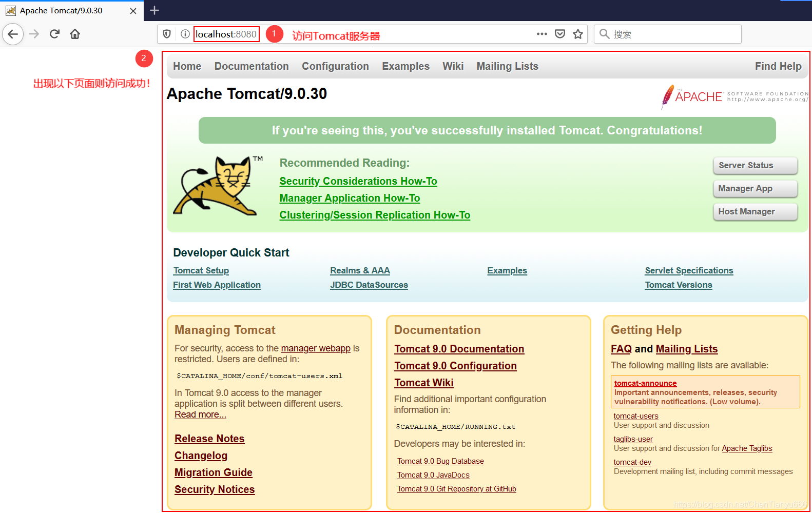Open Tomcat 9.0 Documentation link
The image size is (812, 514).
pos(459,349)
